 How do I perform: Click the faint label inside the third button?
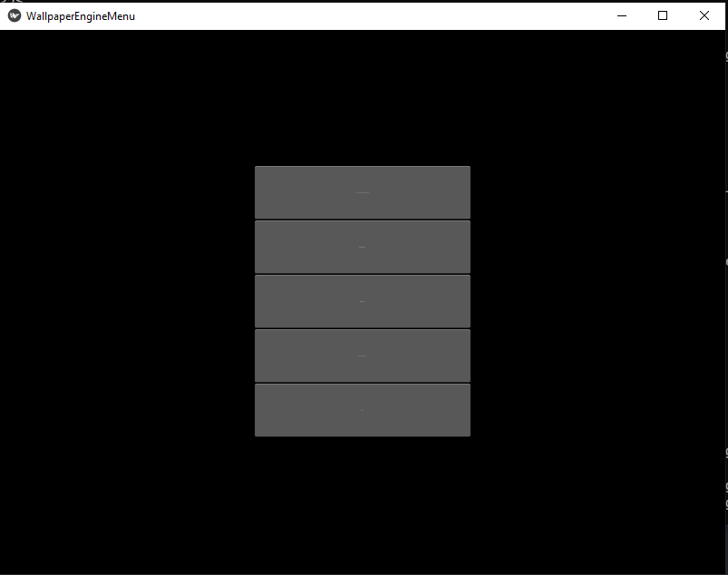click(362, 301)
